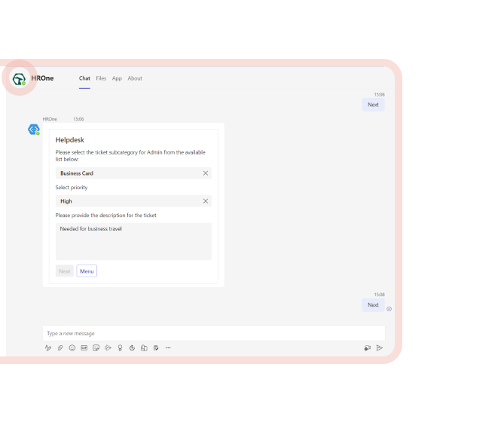The image size is (504, 422).
Task: Clear the Business Card subcategory selection
Action: [206, 173]
